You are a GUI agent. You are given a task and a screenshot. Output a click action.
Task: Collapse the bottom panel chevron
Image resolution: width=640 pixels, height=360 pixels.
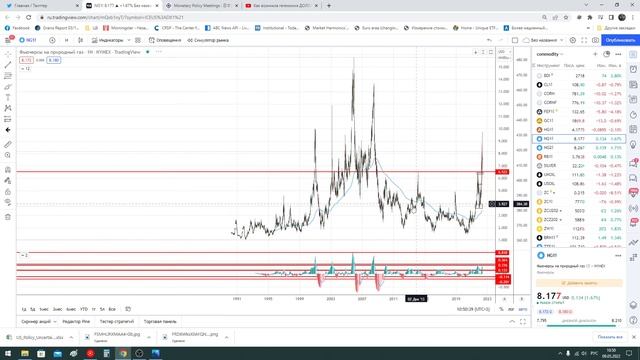click(512, 322)
